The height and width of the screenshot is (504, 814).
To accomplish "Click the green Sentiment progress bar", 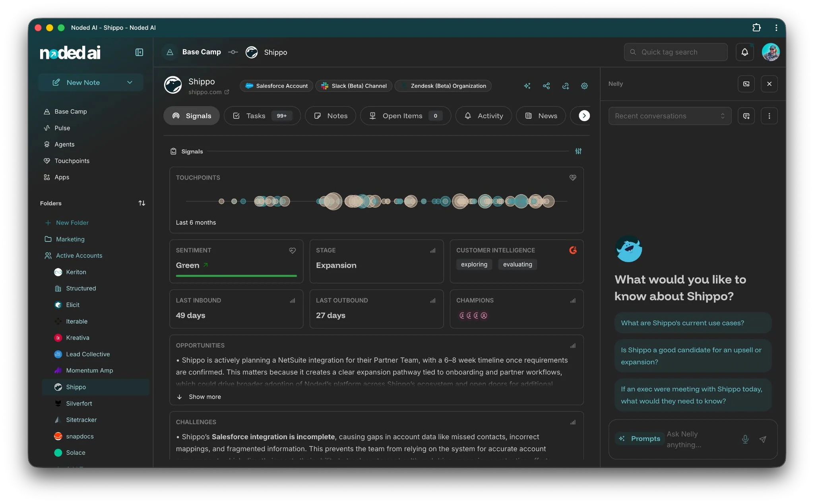I will click(236, 276).
